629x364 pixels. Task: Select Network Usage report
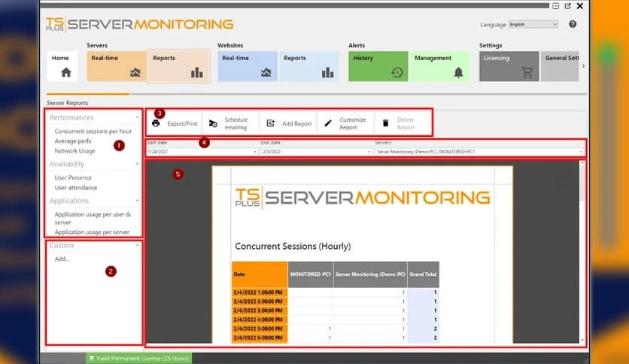click(x=75, y=150)
